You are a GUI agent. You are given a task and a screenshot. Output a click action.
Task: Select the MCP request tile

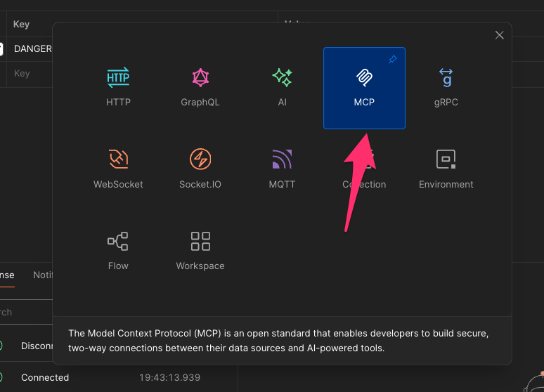364,88
